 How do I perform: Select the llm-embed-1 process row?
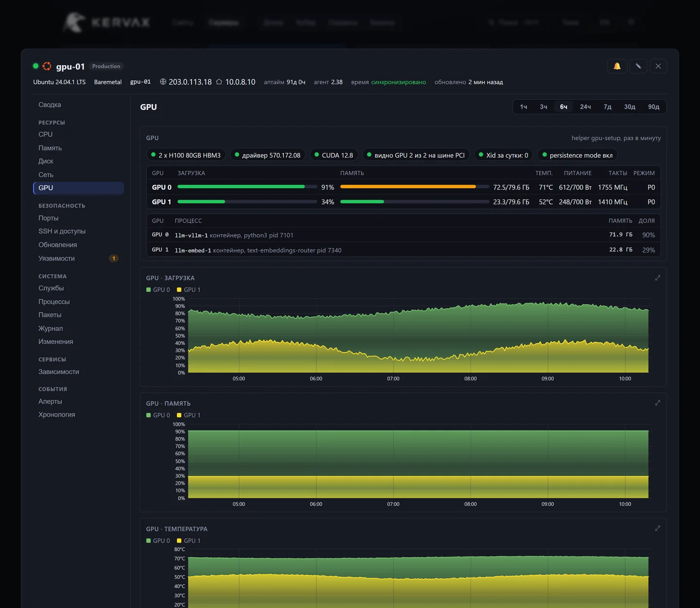click(x=403, y=250)
